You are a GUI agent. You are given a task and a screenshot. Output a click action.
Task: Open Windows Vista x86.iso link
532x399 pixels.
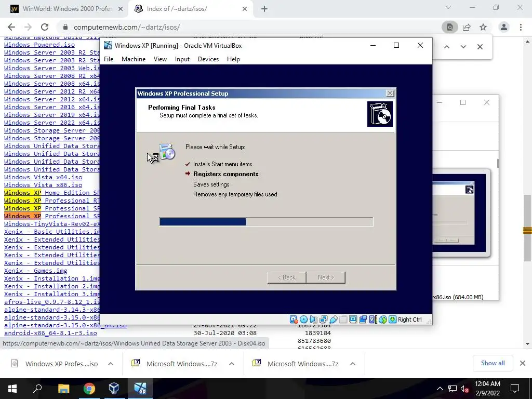43,185
